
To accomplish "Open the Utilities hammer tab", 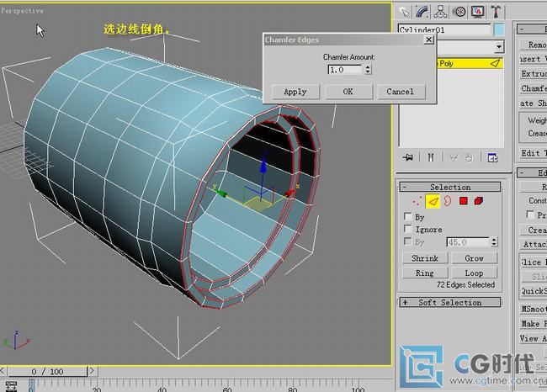I will coord(496,13).
